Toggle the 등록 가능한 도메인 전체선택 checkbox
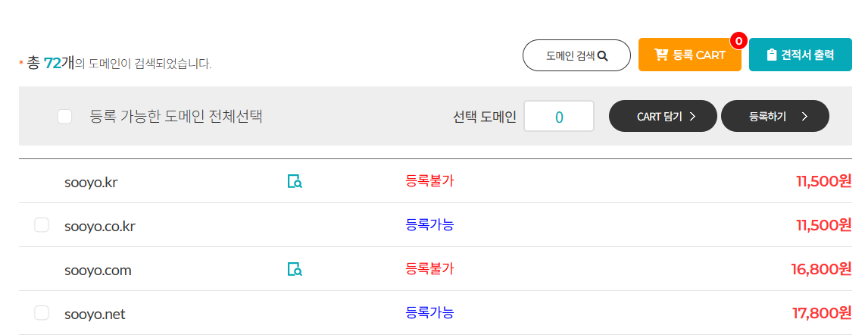 pyautogui.click(x=65, y=116)
